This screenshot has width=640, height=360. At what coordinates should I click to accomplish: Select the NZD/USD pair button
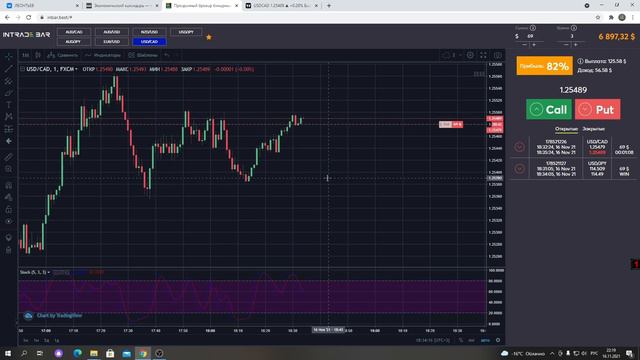pyautogui.click(x=149, y=32)
